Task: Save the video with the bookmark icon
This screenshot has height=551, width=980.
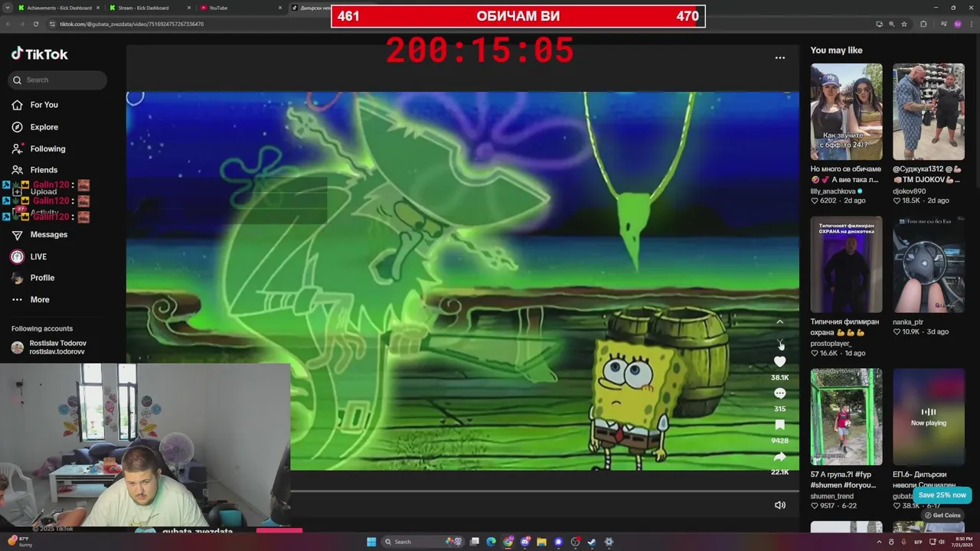Action: coord(779,425)
